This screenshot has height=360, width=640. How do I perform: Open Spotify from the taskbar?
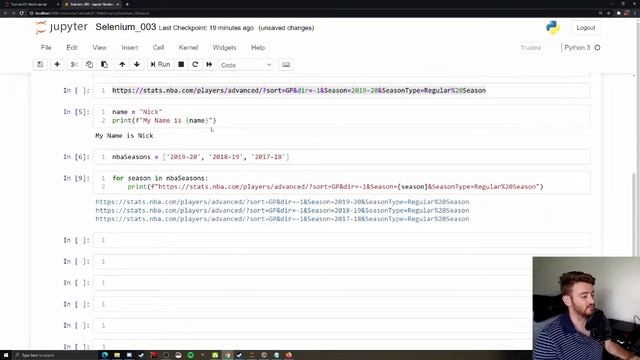click(191, 355)
